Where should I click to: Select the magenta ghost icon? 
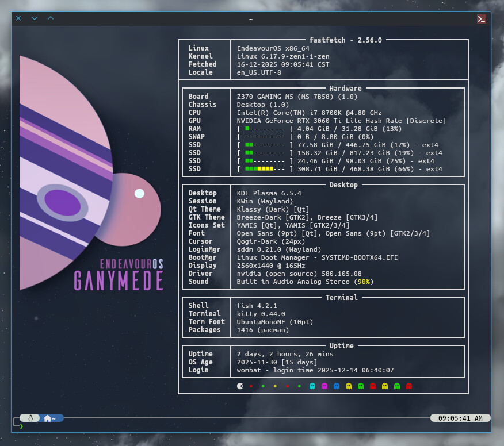click(324, 386)
